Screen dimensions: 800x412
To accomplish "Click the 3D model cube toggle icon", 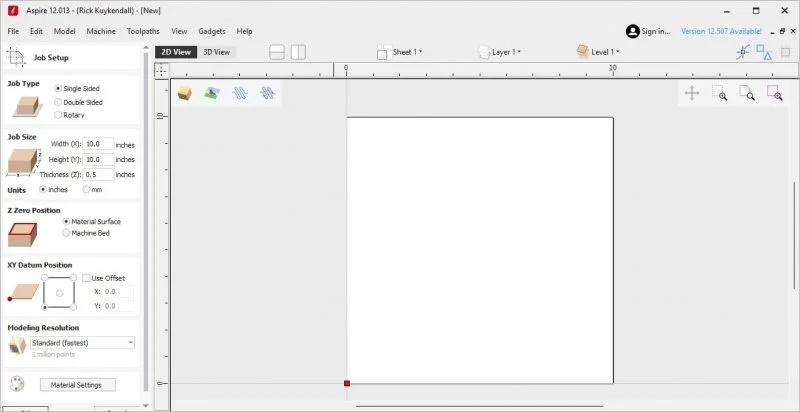I will coord(184,93).
